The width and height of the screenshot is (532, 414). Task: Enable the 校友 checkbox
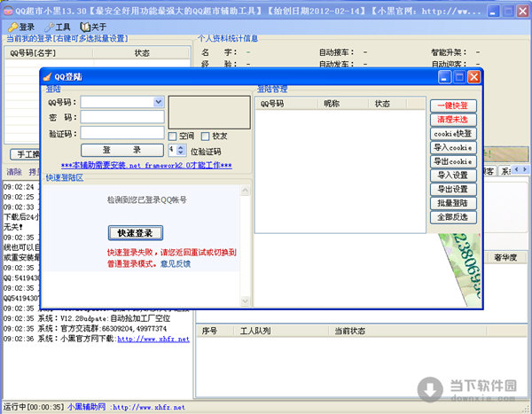pyautogui.click(x=206, y=137)
